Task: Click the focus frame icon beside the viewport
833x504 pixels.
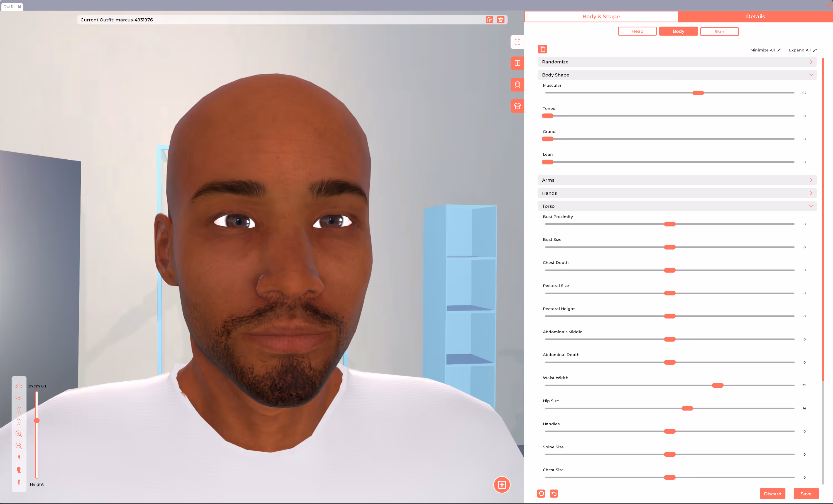Action: [517, 42]
